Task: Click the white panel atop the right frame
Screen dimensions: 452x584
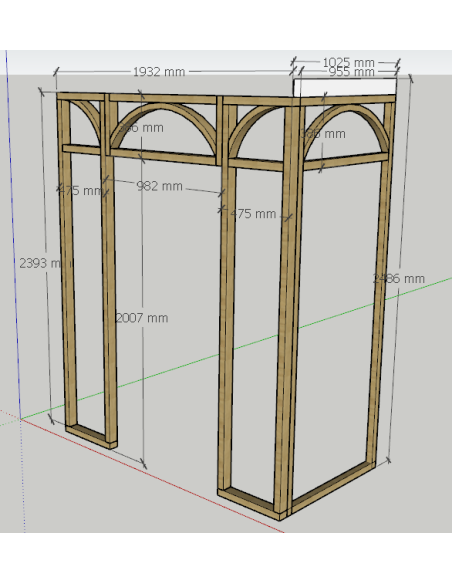Action: [344, 87]
